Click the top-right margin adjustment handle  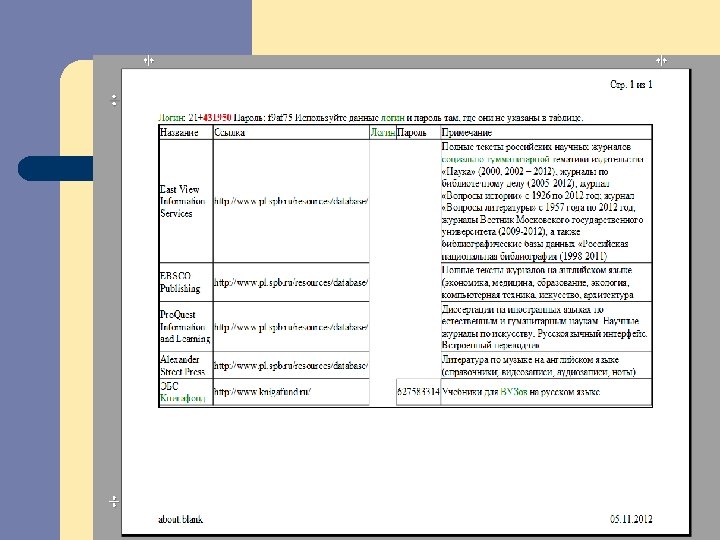(x=661, y=60)
